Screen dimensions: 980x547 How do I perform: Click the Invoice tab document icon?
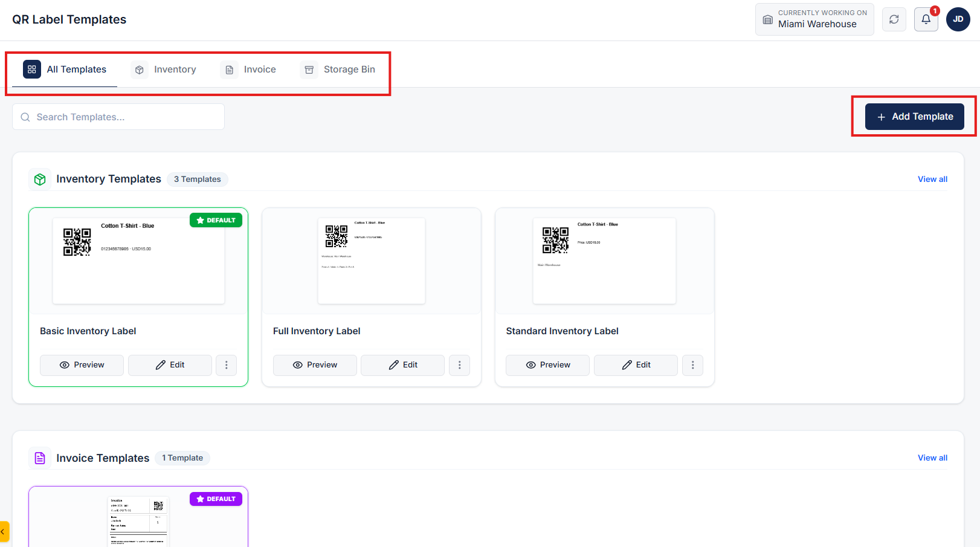(x=230, y=70)
